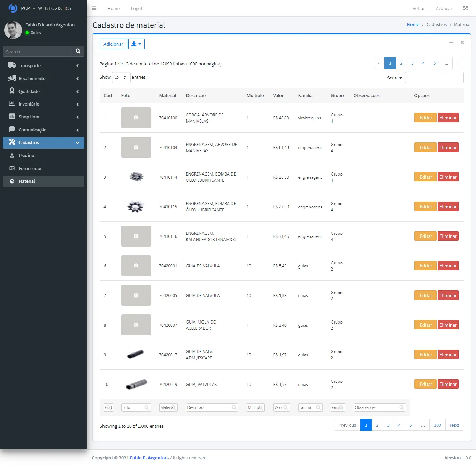Click the table Search input field

point(434,78)
